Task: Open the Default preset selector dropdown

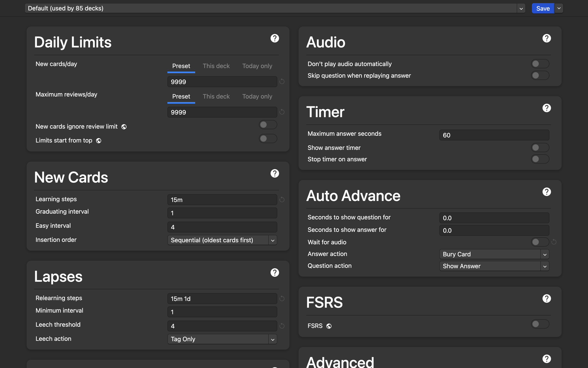Action: tap(275, 8)
